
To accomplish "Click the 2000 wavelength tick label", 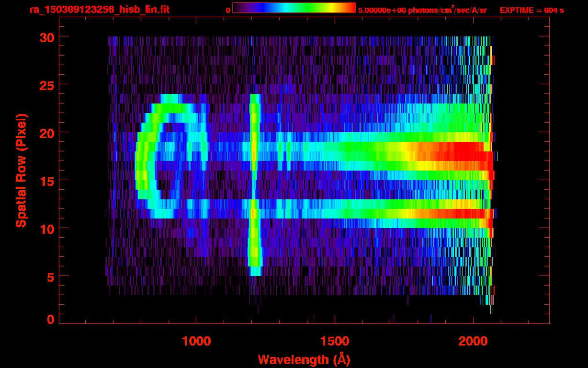I will coord(473,341).
